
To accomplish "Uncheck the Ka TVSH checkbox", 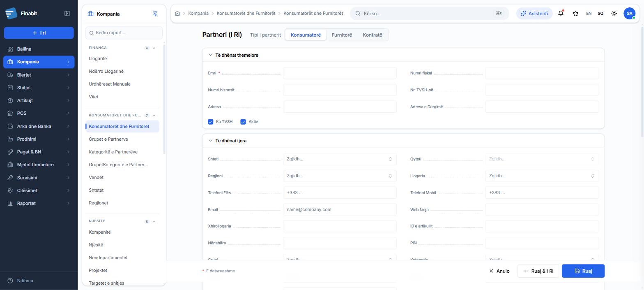I will point(211,122).
